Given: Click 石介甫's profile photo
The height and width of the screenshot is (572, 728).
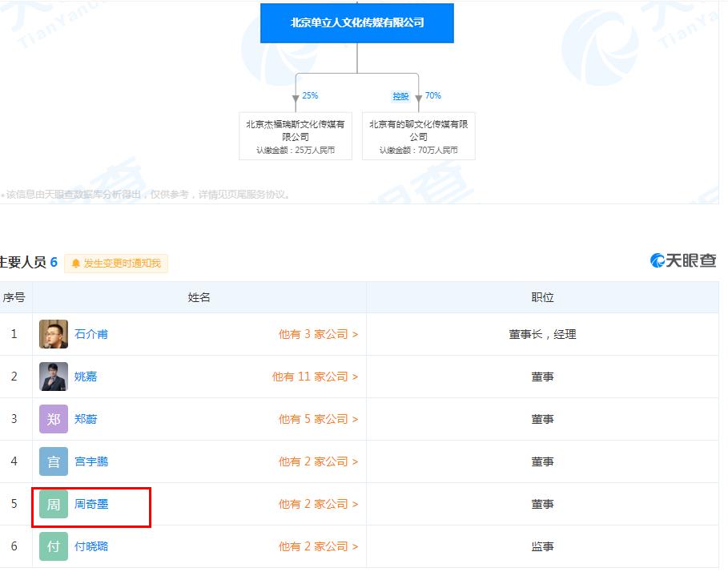Looking at the screenshot, I should [x=54, y=334].
